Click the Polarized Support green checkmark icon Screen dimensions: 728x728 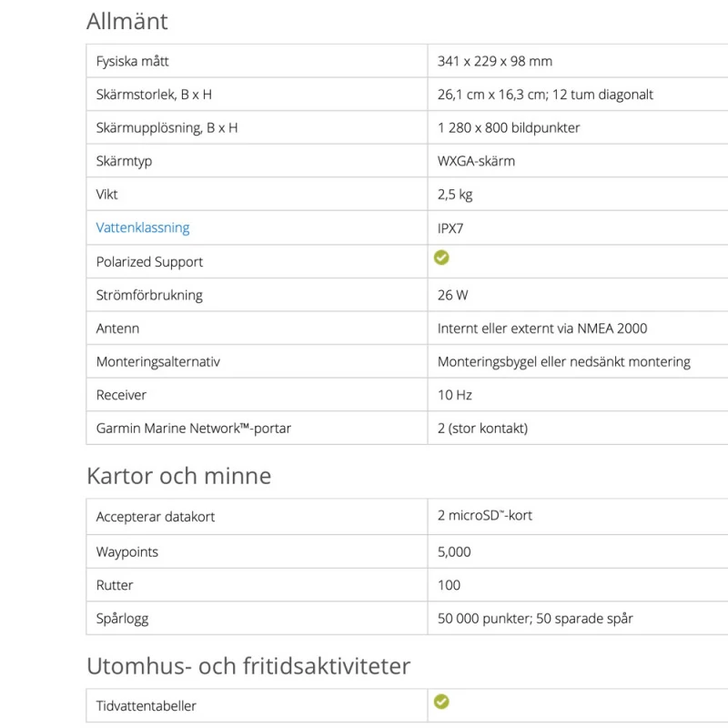click(441, 258)
